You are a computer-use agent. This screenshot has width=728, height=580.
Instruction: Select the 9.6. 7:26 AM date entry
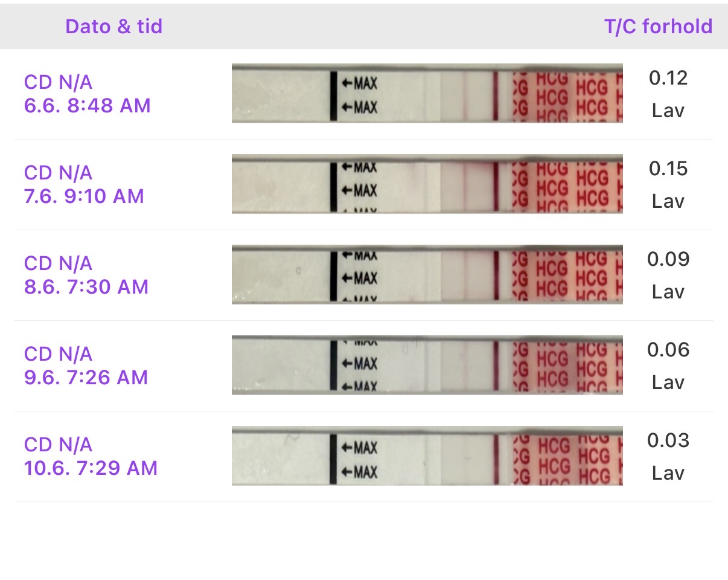click(x=86, y=378)
